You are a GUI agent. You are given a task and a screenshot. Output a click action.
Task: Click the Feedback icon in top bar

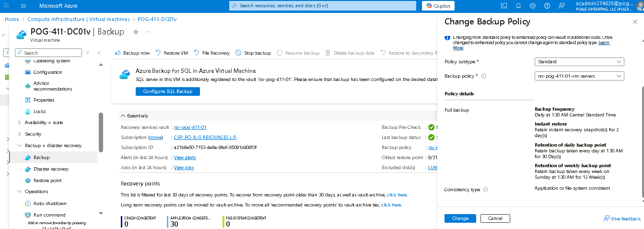coord(562,6)
